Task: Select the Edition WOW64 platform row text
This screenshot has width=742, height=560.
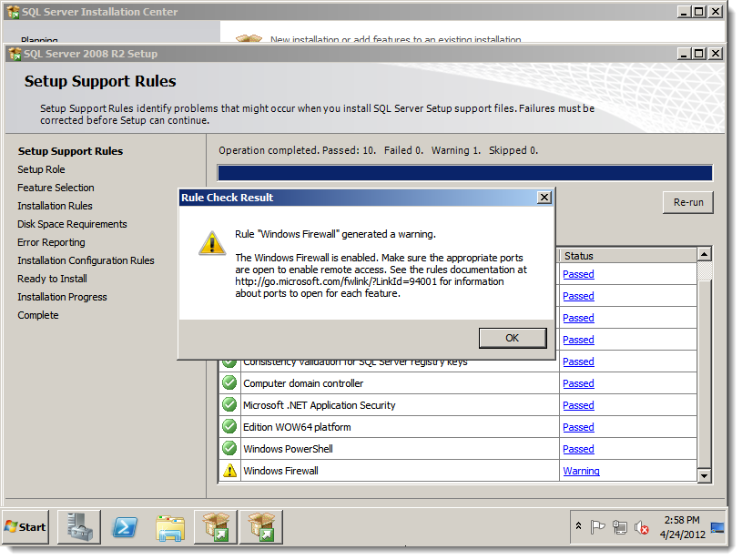Action: [297, 427]
